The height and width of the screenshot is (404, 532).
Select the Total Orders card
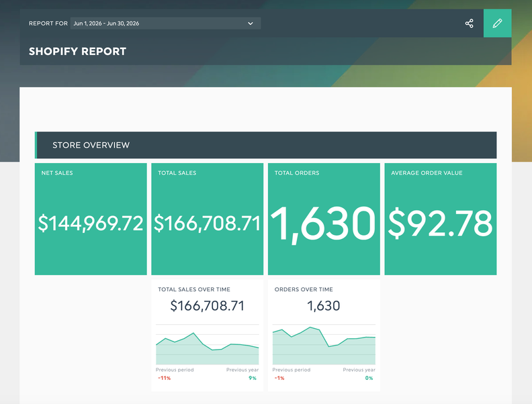324,219
